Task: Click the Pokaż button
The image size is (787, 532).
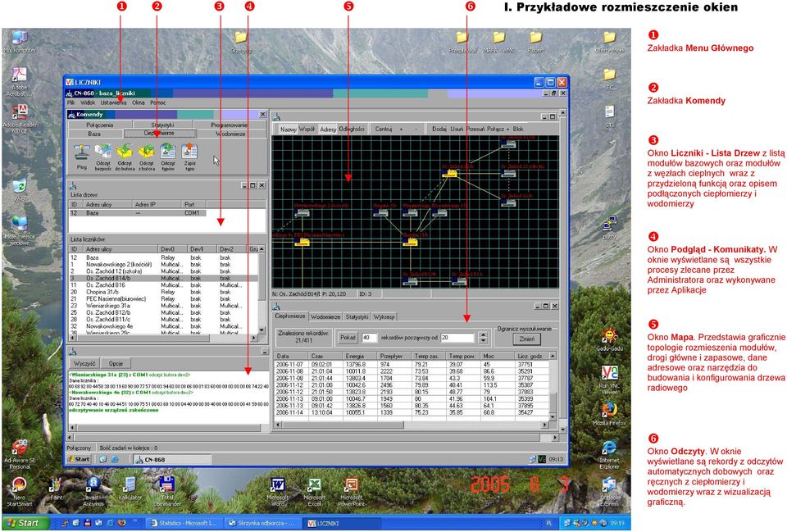Action: pos(348,338)
